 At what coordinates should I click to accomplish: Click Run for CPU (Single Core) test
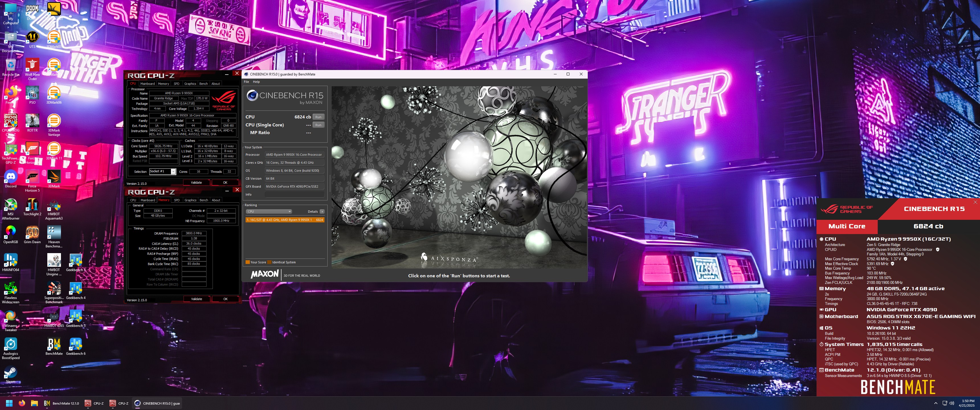(x=318, y=125)
